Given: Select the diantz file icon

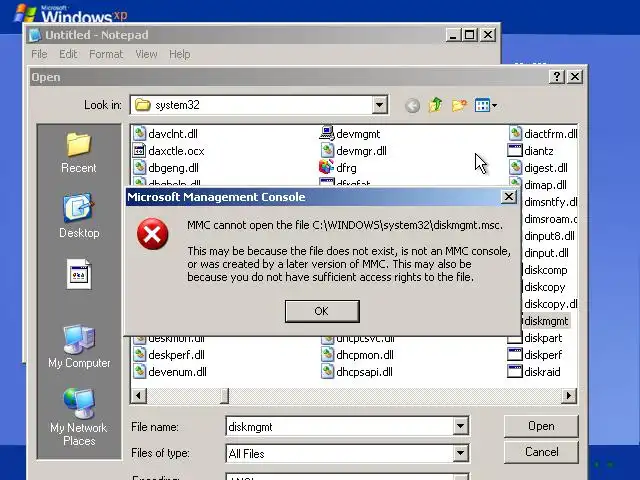Looking at the screenshot, I should point(515,151).
